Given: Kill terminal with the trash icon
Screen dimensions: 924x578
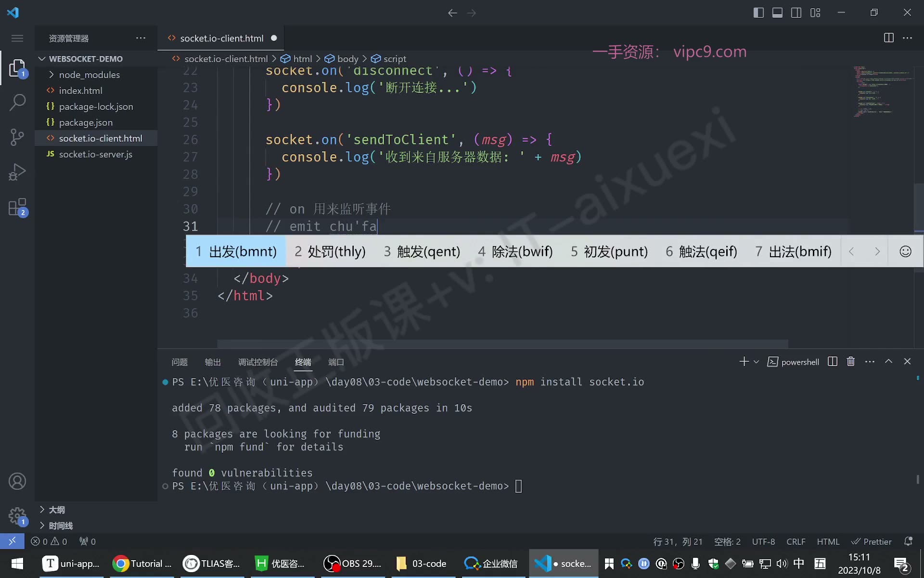Looking at the screenshot, I should [x=851, y=362].
